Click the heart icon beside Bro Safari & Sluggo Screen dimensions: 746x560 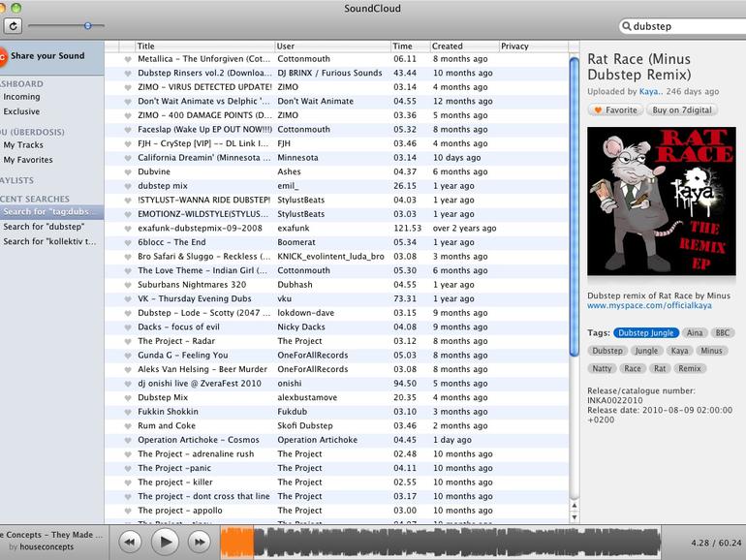point(128,257)
